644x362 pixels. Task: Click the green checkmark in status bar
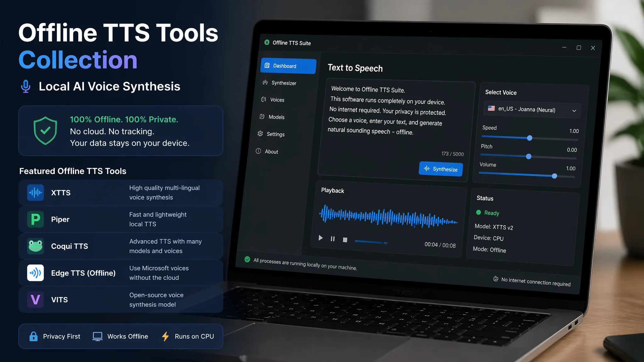[247, 259]
